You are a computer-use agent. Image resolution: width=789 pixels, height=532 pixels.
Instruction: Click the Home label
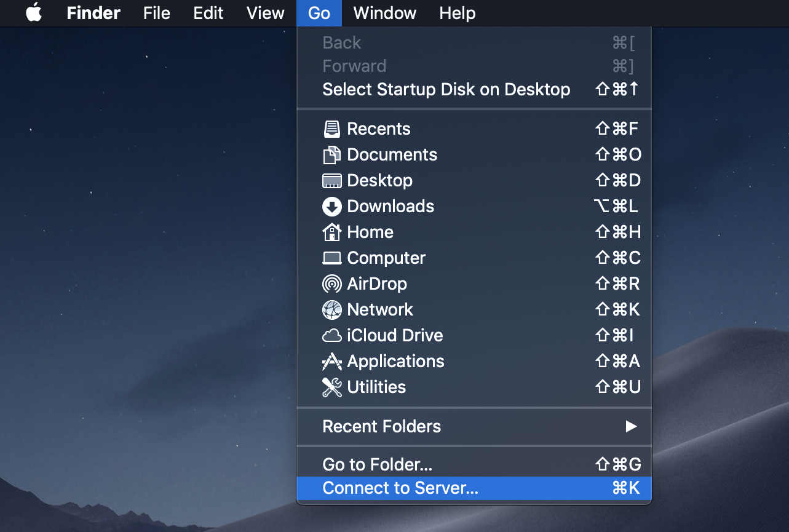[370, 232]
